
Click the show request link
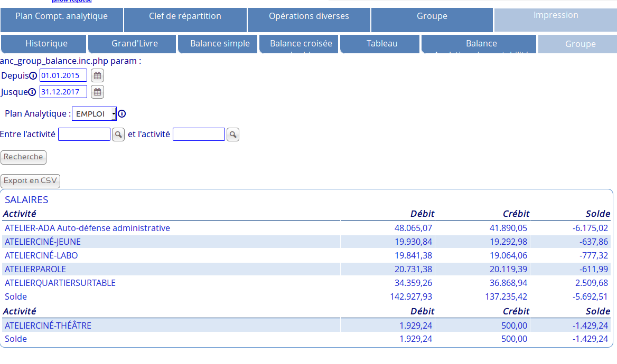click(x=71, y=1)
